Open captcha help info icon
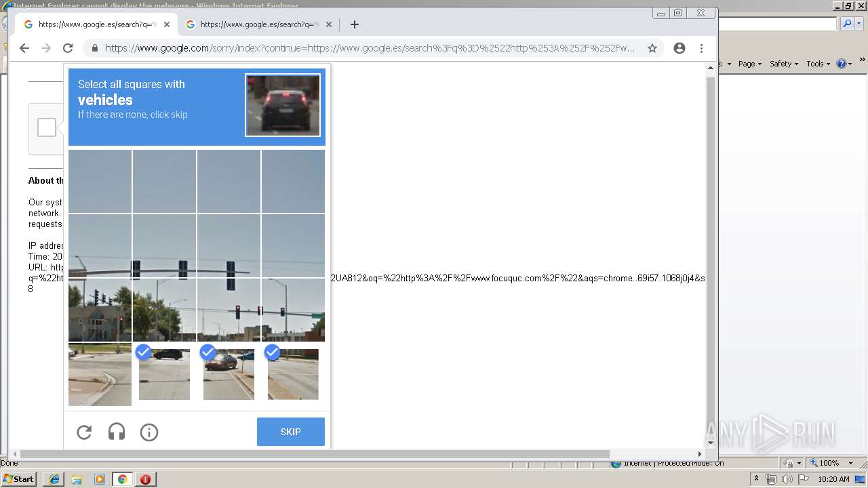Viewport: 868px width, 488px height. pos(149,432)
